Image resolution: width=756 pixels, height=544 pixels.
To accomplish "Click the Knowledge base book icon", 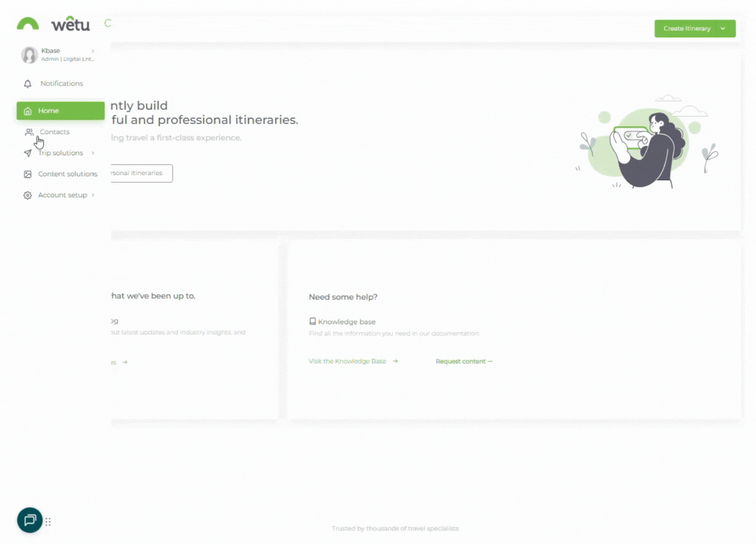I will 312,321.
